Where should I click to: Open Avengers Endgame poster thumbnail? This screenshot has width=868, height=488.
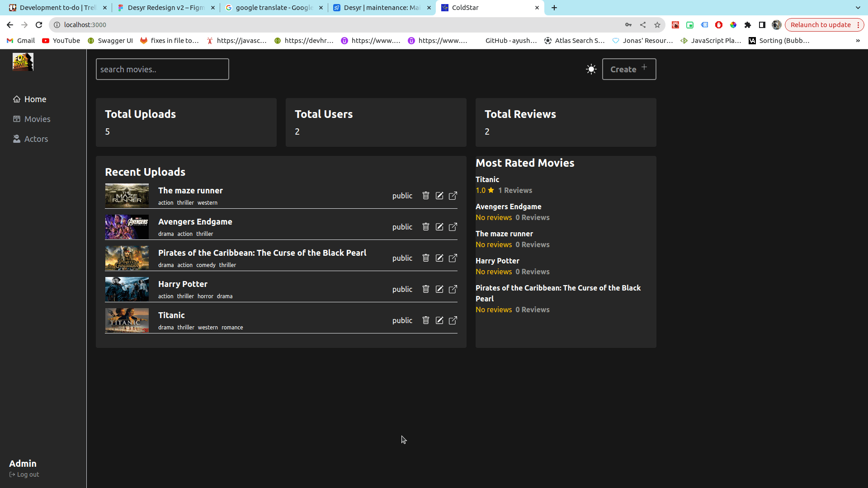(x=127, y=227)
